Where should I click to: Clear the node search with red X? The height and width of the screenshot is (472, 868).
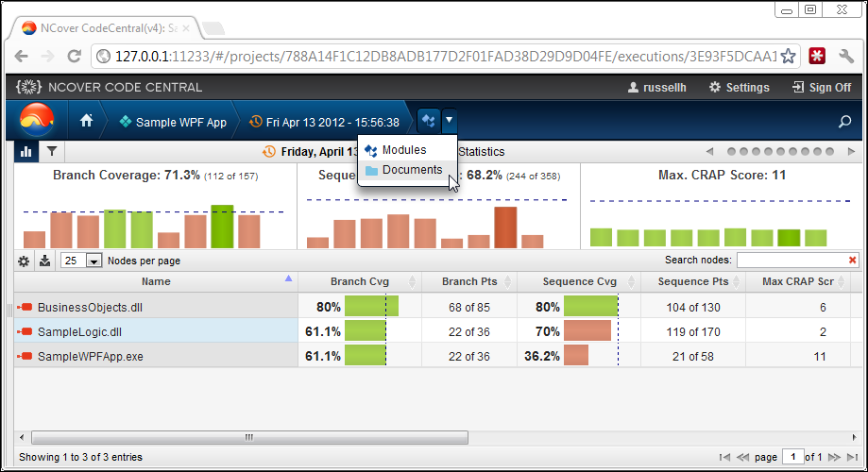(x=853, y=260)
